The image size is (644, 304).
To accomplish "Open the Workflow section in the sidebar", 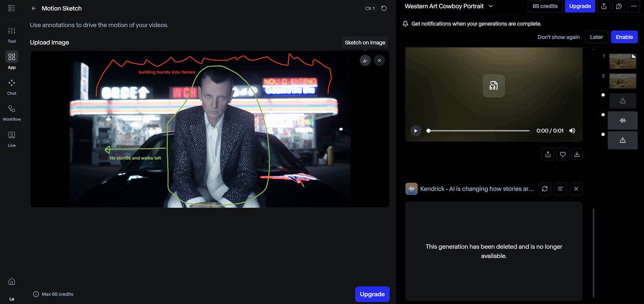I will [12, 113].
